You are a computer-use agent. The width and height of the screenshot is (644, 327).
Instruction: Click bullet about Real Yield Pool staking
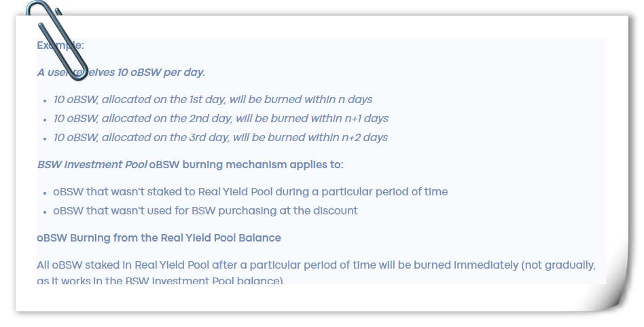pyautogui.click(x=251, y=192)
